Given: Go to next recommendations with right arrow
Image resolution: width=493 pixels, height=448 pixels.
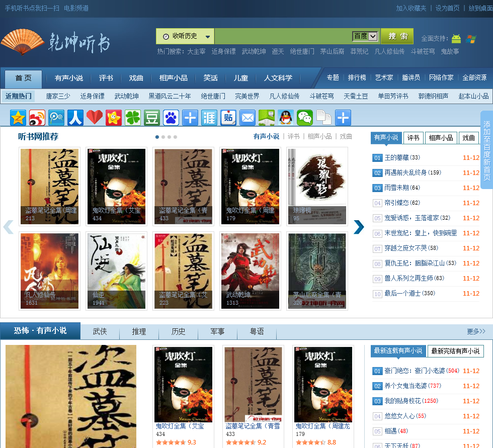Looking at the screenshot, I should tap(358, 227).
